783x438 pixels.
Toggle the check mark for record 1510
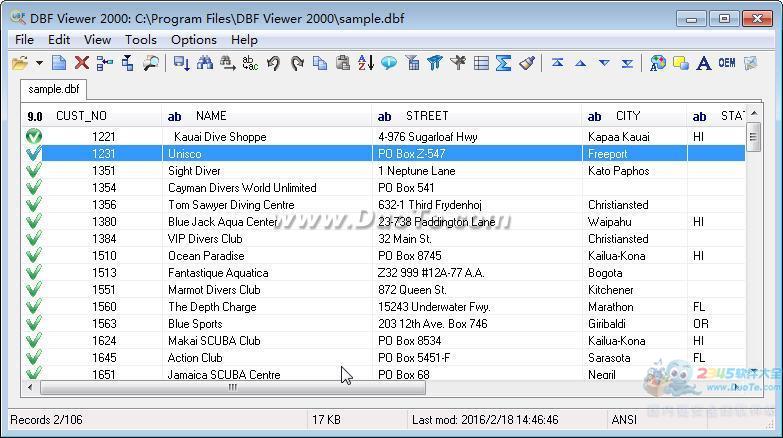coord(33,255)
